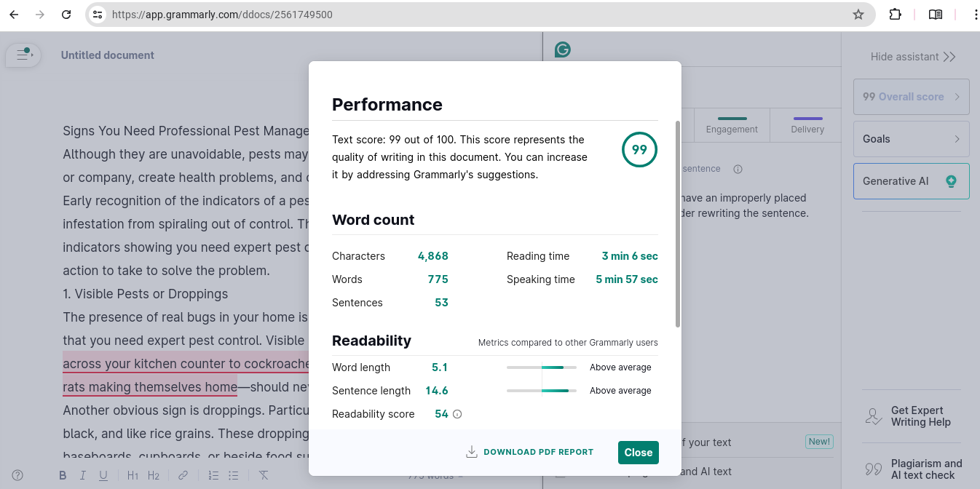The width and height of the screenshot is (980, 489).
Task: Click the download arrow icon in dialog
Action: click(x=472, y=452)
